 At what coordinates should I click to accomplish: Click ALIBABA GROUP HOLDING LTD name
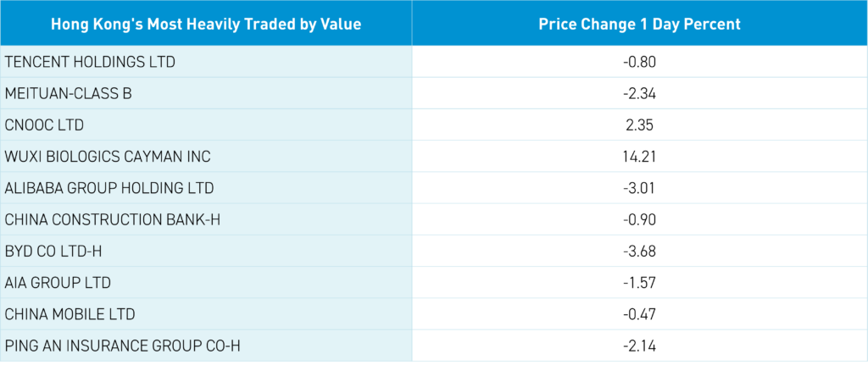(x=109, y=188)
